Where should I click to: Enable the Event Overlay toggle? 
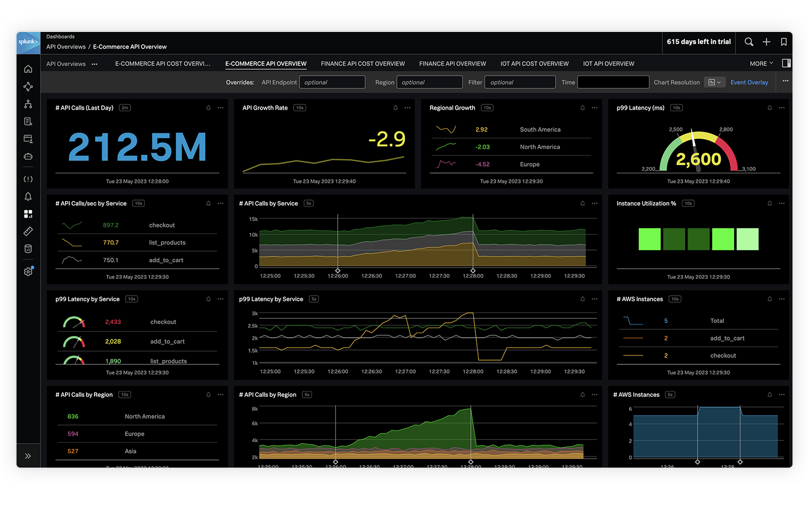[x=749, y=82]
